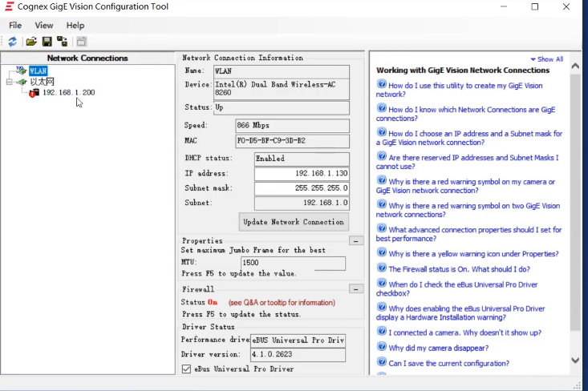Image resolution: width=588 pixels, height=391 pixels.
Task: Click the MAC field F0-D5-BF-C9-3D-B2
Action: 293,141
